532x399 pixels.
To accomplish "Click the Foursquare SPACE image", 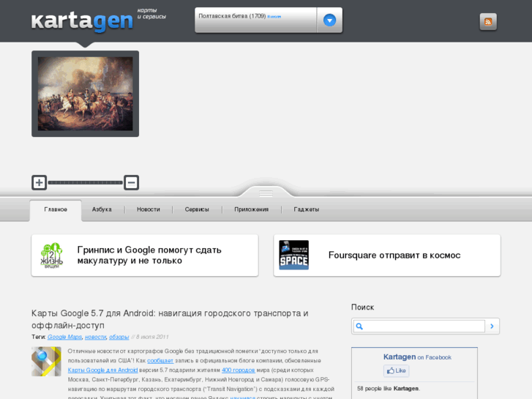I will click(294, 255).
